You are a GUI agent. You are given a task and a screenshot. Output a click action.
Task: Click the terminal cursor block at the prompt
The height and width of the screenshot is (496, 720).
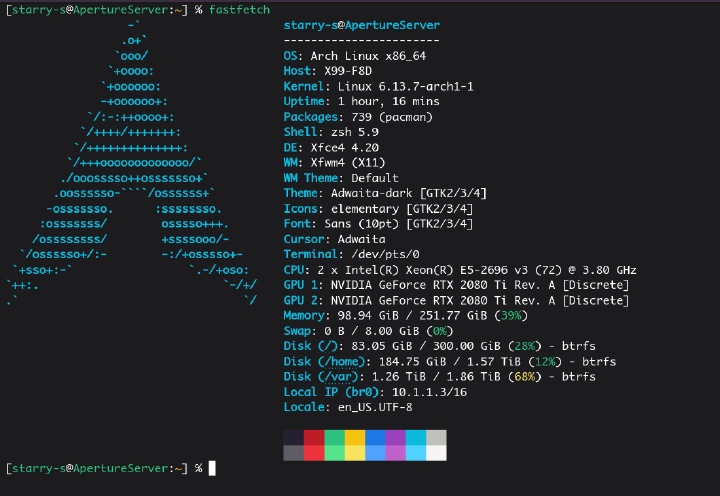212,468
